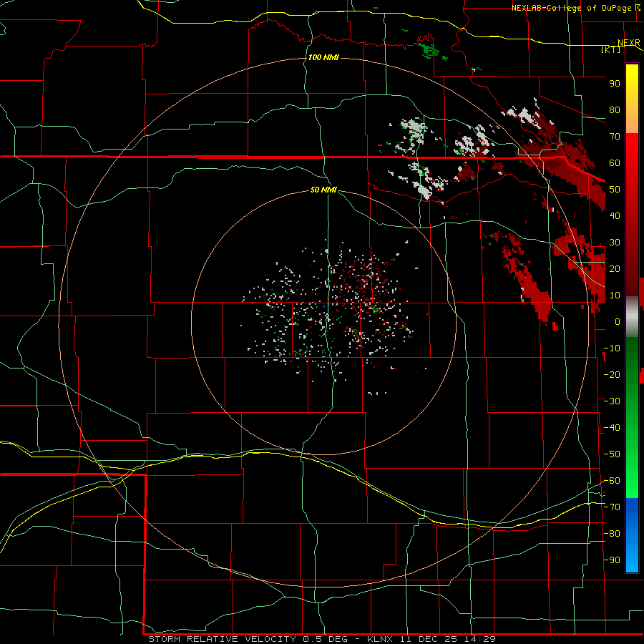Click the 60 value on the velocity scale
644x644 pixels.
click(615, 163)
